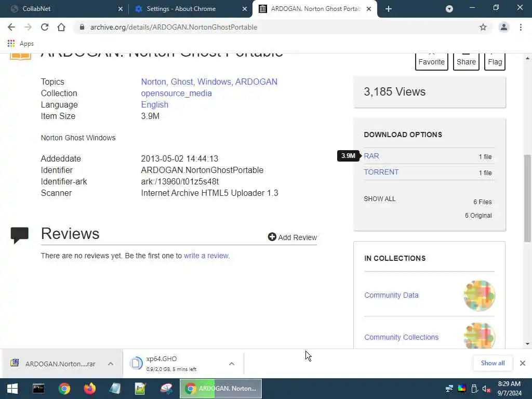The width and height of the screenshot is (532, 399).
Task: View site information via the lock icon
Action: tap(82, 27)
